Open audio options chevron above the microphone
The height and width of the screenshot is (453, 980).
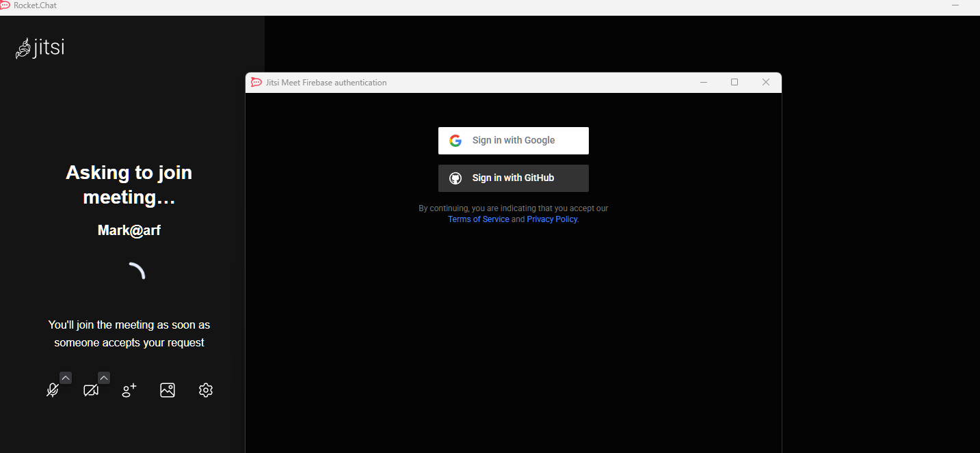[66, 377]
